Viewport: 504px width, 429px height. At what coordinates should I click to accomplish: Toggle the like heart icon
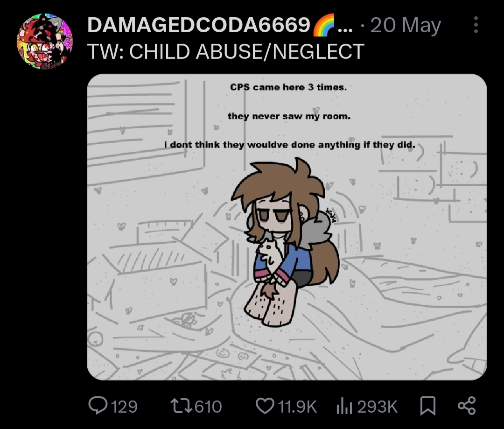pyautogui.click(x=265, y=406)
